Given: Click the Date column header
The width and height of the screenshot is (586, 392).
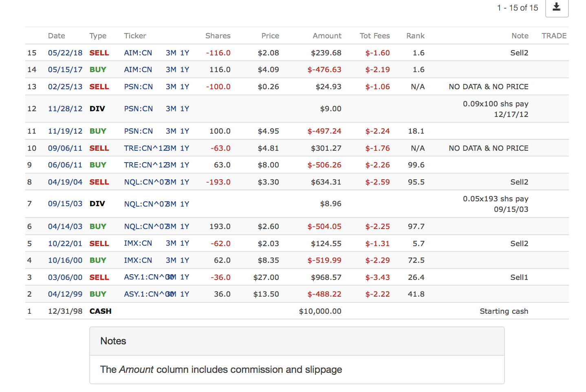Looking at the screenshot, I should [x=56, y=36].
